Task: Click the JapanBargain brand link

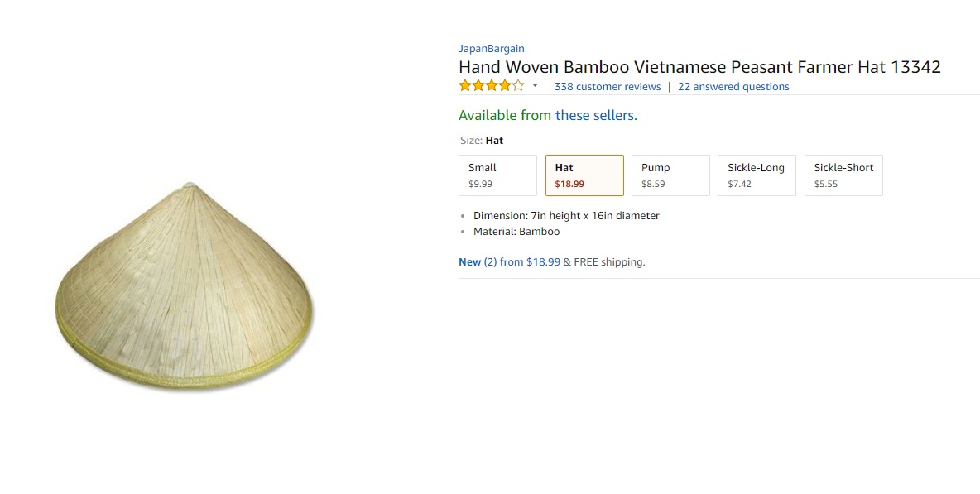Action: coord(492,48)
